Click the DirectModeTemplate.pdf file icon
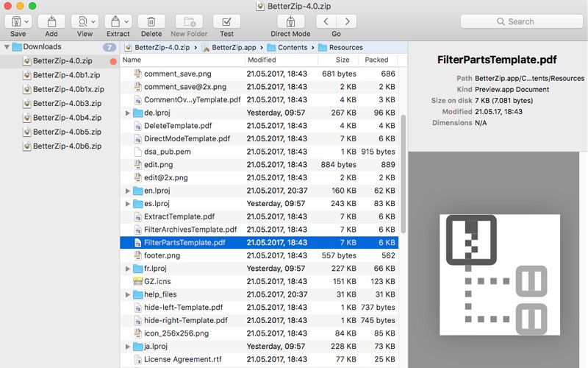Image resolution: width=588 pixels, height=368 pixels. click(x=137, y=139)
